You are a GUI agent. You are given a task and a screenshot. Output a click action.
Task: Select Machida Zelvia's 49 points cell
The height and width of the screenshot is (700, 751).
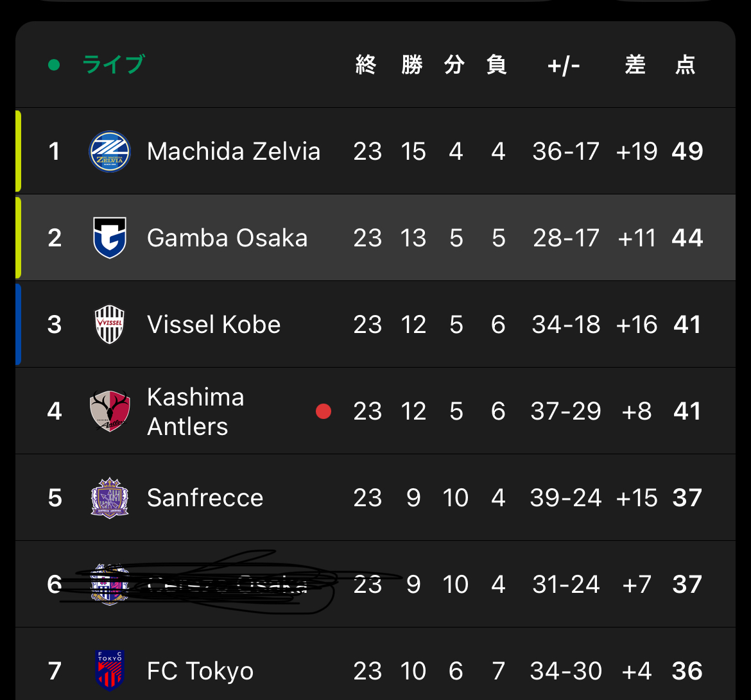pyautogui.click(x=687, y=151)
